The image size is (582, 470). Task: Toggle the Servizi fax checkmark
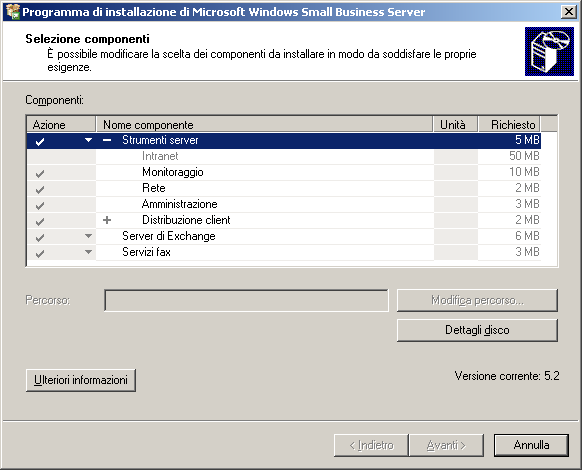[x=40, y=253]
